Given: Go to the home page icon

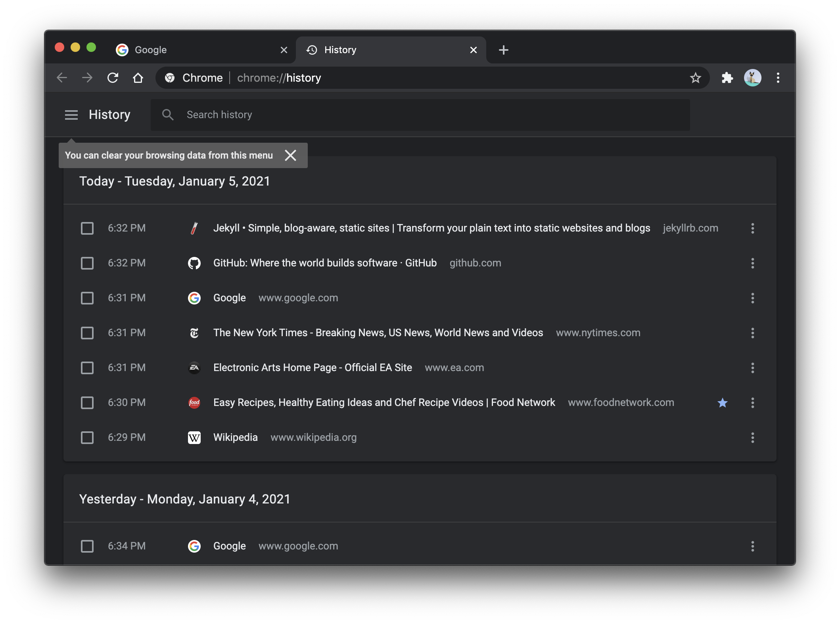Looking at the screenshot, I should [138, 78].
